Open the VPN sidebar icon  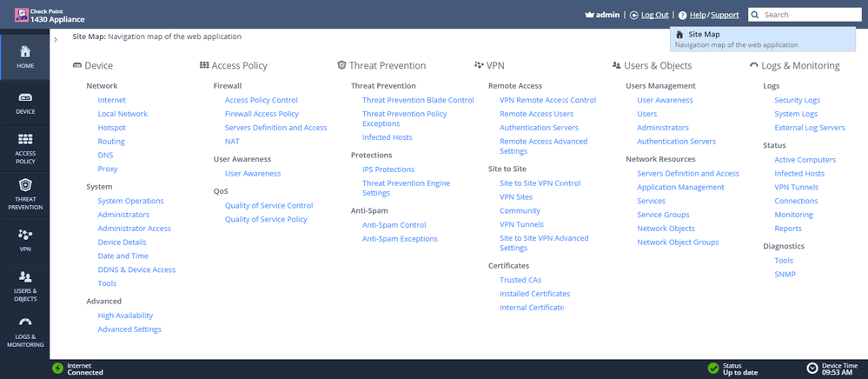tap(25, 235)
